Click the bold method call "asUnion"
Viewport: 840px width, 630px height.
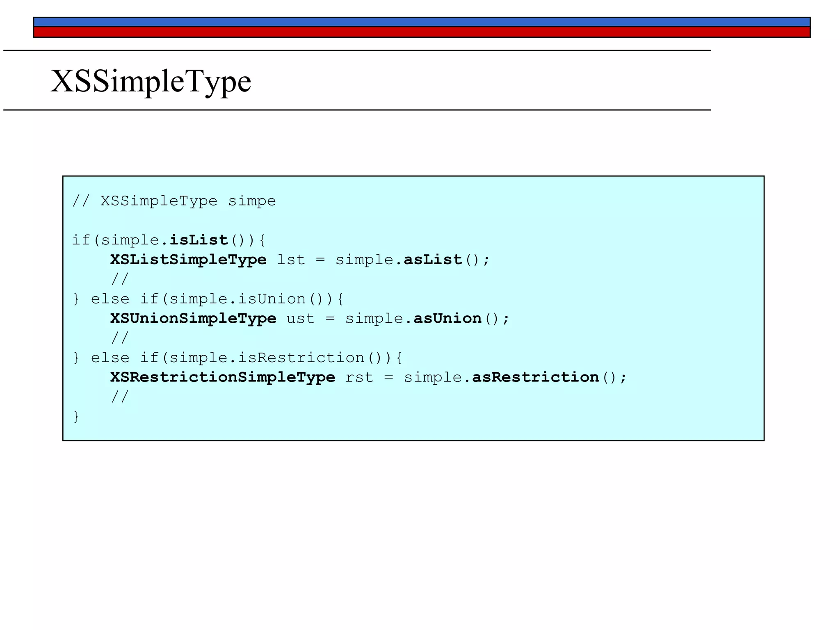pos(447,319)
